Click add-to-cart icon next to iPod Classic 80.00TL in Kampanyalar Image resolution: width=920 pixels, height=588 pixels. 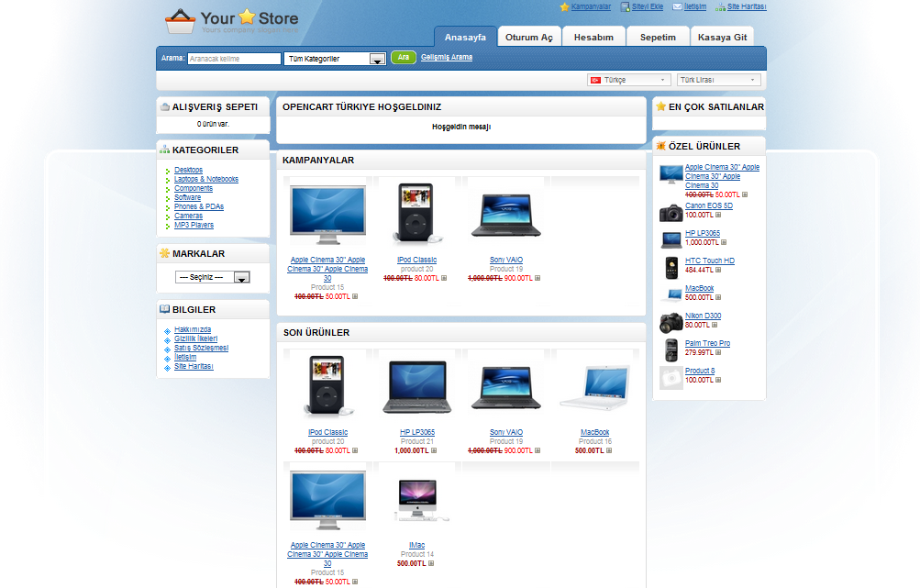click(444, 278)
